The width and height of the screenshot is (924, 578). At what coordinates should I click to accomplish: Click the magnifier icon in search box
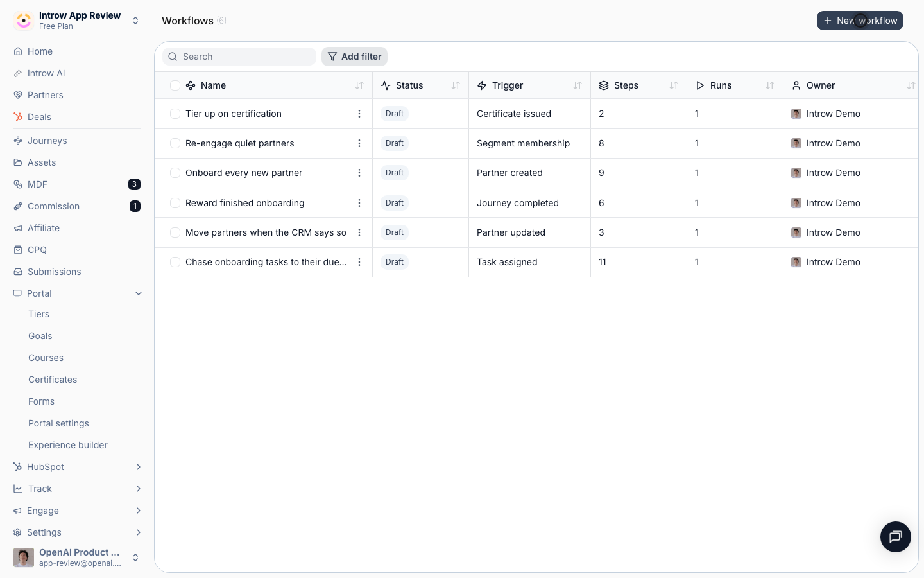[173, 57]
